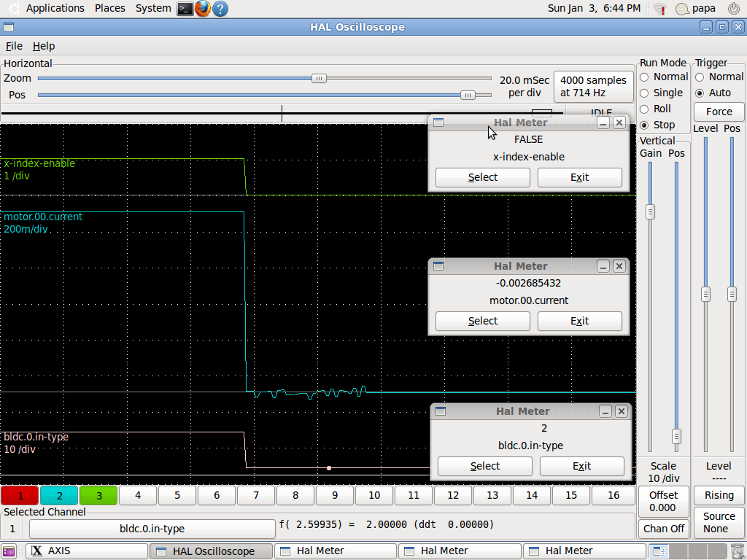The width and height of the screenshot is (747, 560).
Task: Open the Applications menu
Action: 55,8
